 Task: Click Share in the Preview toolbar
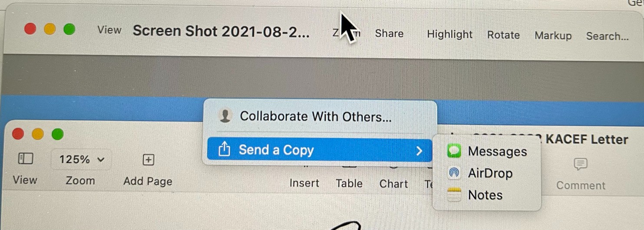(x=389, y=33)
